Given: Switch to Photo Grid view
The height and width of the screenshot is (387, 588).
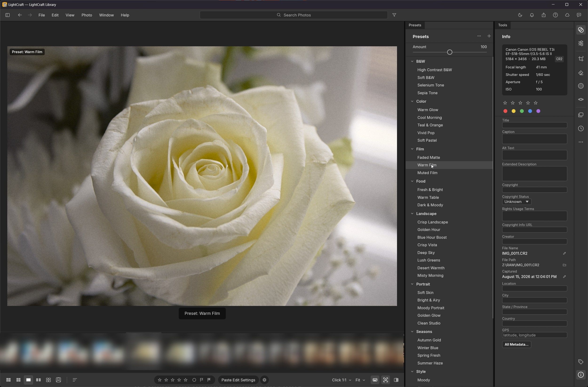Looking at the screenshot, I should 8,380.
